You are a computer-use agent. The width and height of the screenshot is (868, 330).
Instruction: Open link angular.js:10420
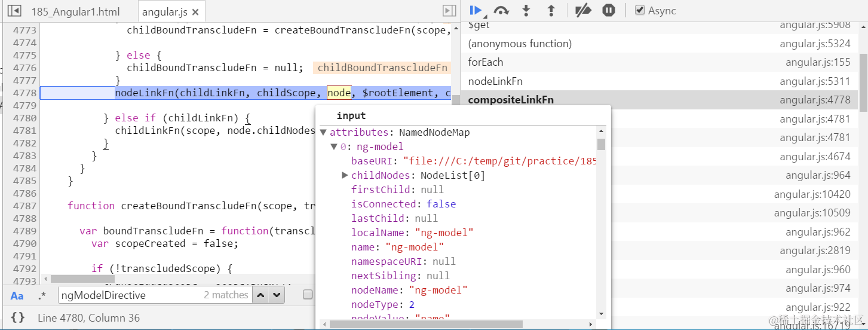click(x=812, y=194)
